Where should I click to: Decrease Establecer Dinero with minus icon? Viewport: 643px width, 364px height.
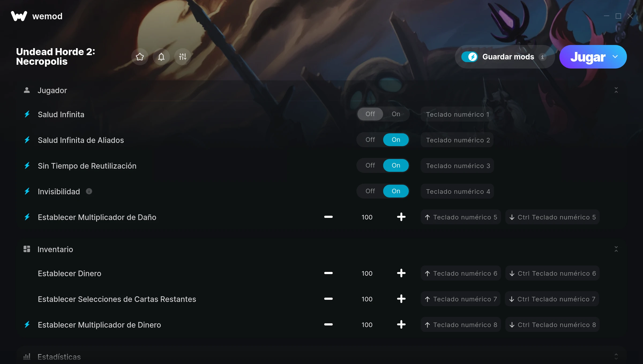328,273
